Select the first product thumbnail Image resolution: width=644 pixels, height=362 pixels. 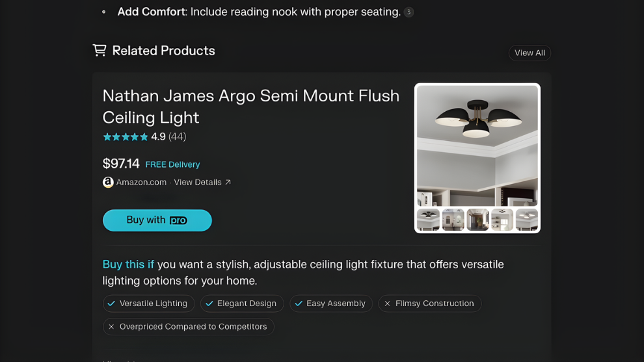click(x=428, y=220)
